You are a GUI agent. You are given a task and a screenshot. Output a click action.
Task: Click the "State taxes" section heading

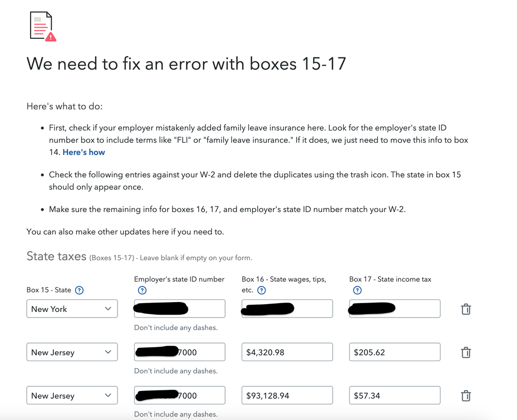[56, 256]
